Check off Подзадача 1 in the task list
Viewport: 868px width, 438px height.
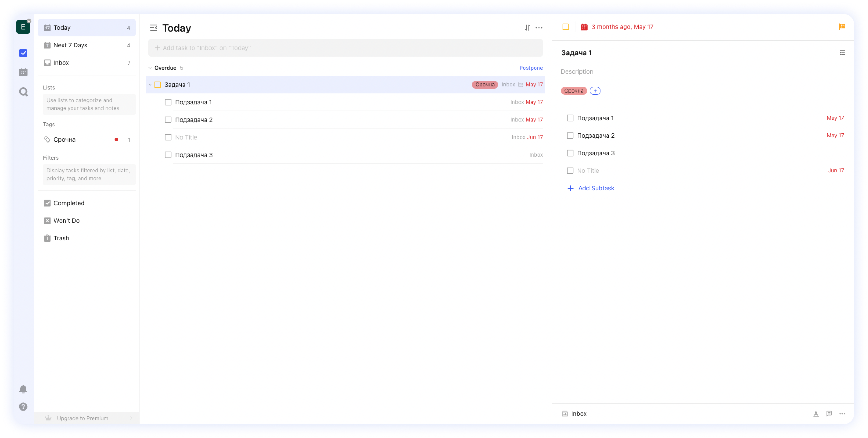click(x=168, y=102)
